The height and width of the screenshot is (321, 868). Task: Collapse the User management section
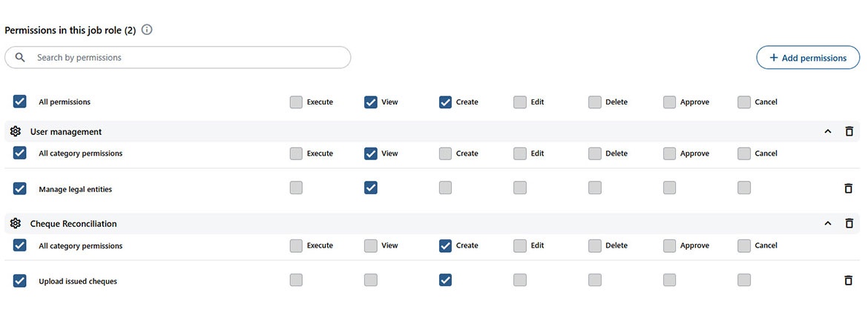(828, 131)
